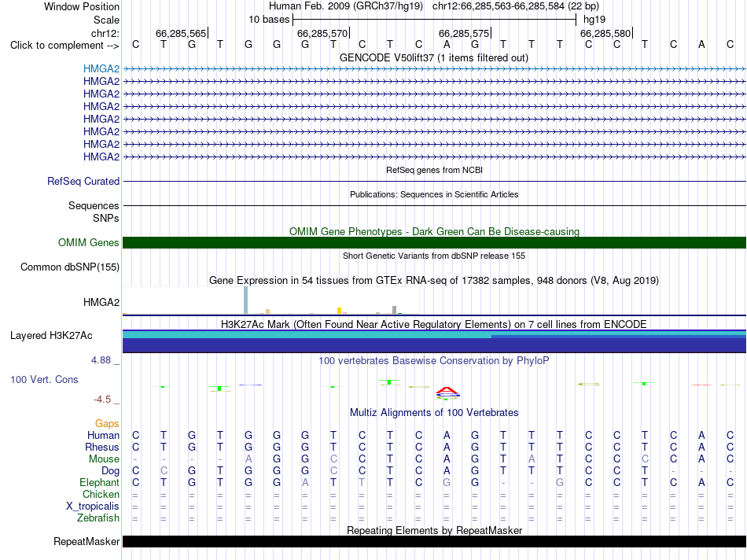Image resolution: width=747 pixels, height=560 pixels.
Task: Open the Layered H3K27Ac track label
Action: (x=51, y=336)
